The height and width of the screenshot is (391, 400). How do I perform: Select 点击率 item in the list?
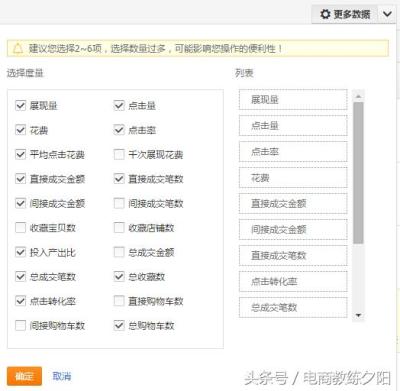293,151
